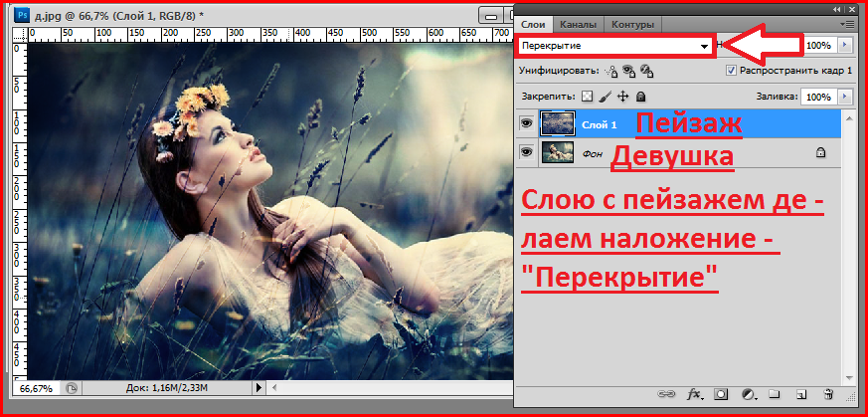Click the Док: 1,16M/2,33M status text
This screenshot has width=868, height=417.
point(167,388)
